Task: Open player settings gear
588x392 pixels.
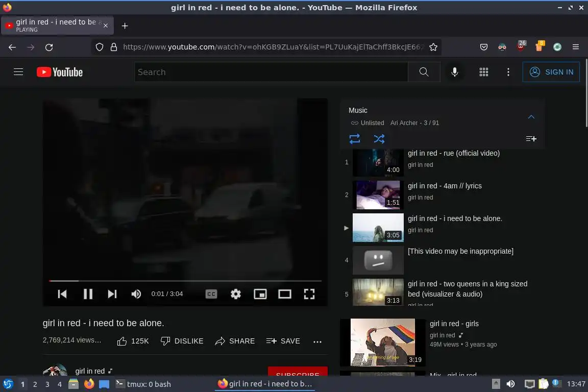Action: (x=235, y=294)
